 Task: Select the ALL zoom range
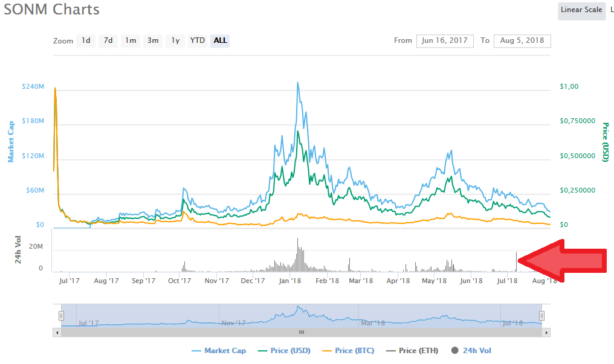point(220,40)
